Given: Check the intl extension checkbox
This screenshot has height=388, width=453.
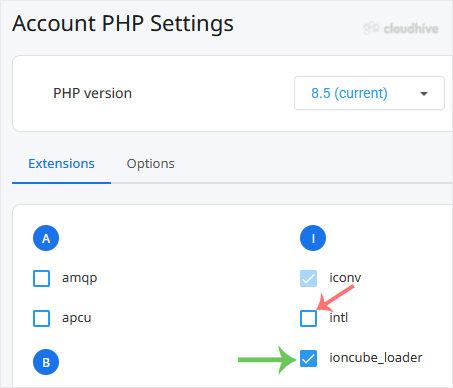Looking at the screenshot, I should point(308,318).
